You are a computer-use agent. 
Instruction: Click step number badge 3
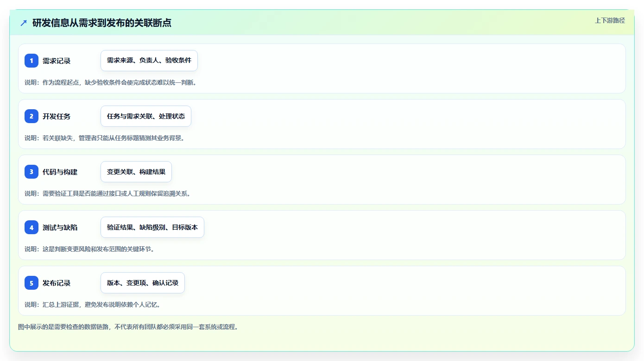(32, 172)
